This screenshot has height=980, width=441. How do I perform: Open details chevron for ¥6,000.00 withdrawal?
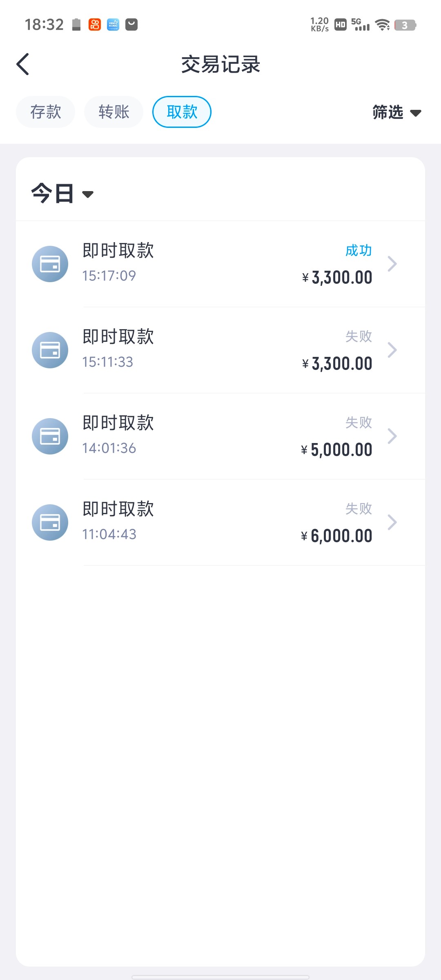pos(392,522)
